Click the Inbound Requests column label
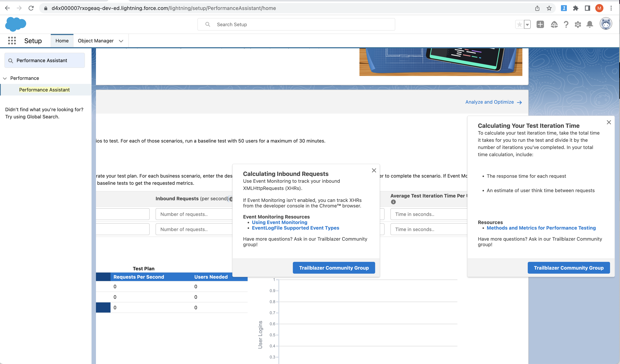The height and width of the screenshot is (364, 620). pyautogui.click(x=192, y=198)
